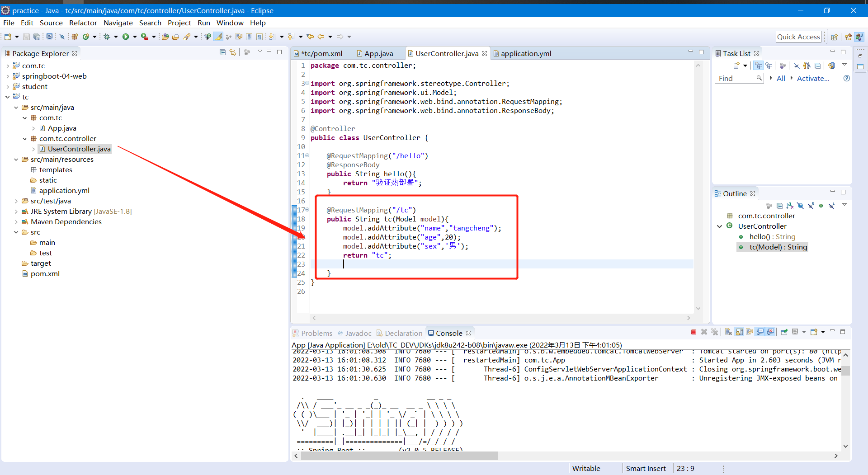Click Collapse All icon in Outline
The image size is (868, 475).
coord(779,206)
